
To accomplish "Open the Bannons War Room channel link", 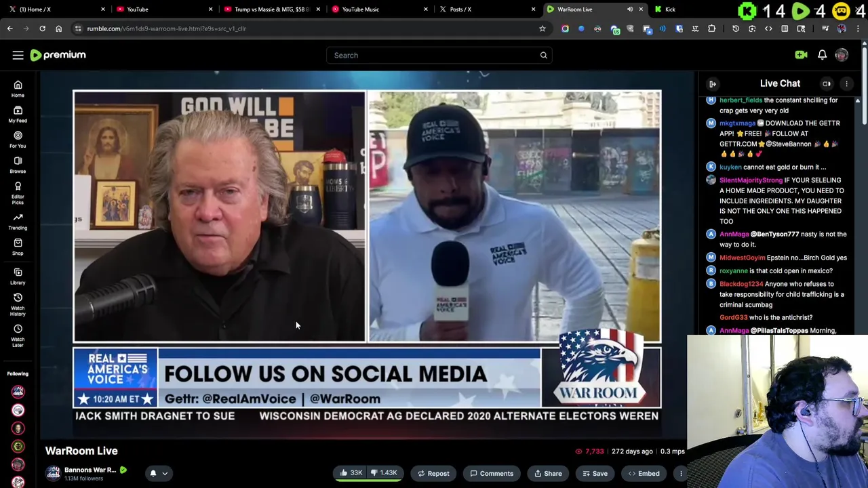I will pyautogui.click(x=90, y=470).
